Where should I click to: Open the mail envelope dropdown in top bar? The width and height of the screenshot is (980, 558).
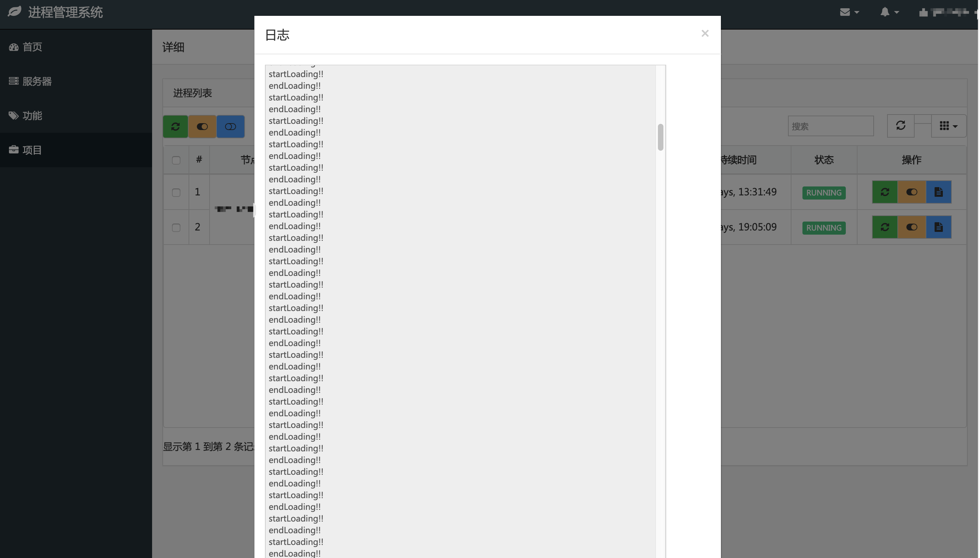(849, 12)
